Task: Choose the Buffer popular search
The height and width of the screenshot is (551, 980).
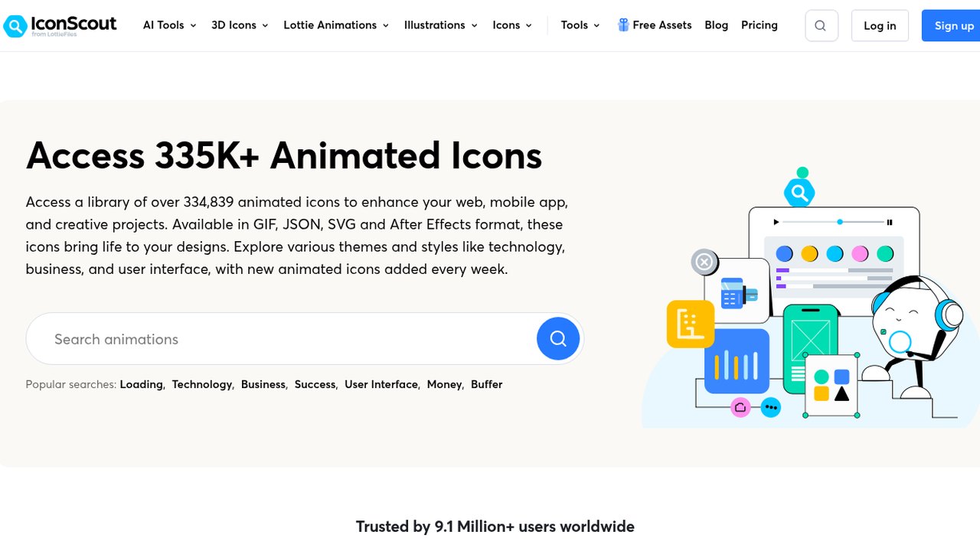Action: coord(487,384)
